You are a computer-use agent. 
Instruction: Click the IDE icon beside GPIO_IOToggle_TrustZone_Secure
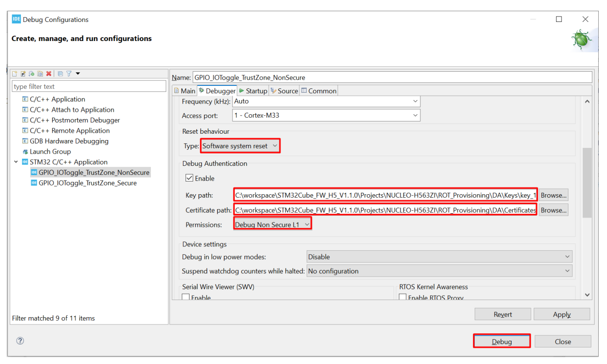pos(34,183)
